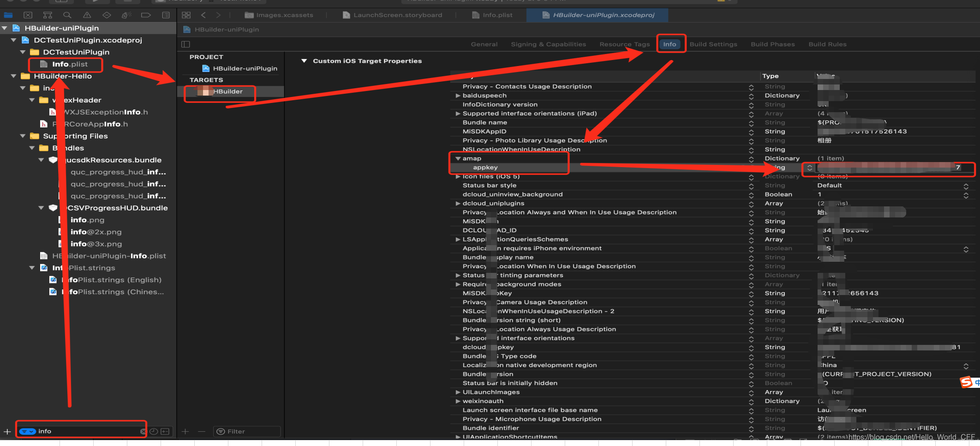Switch to the Info.plist editor tab
This screenshot has width=980, height=446.
click(492, 15)
